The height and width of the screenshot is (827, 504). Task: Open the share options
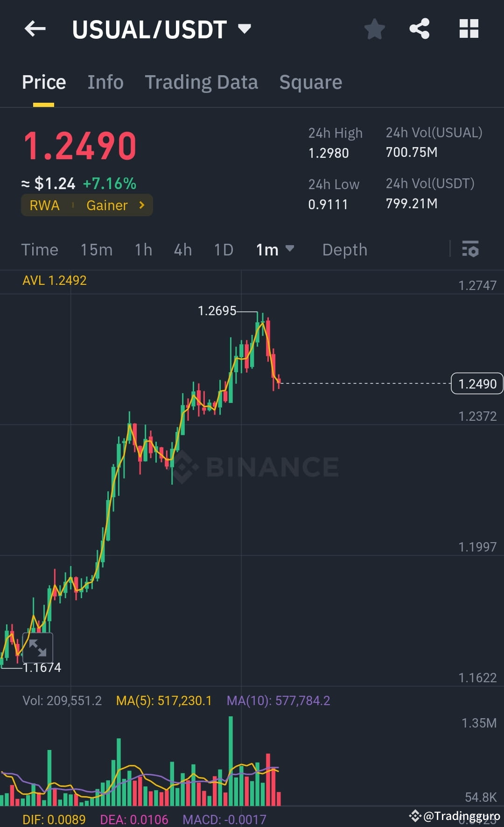(x=420, y=29)
